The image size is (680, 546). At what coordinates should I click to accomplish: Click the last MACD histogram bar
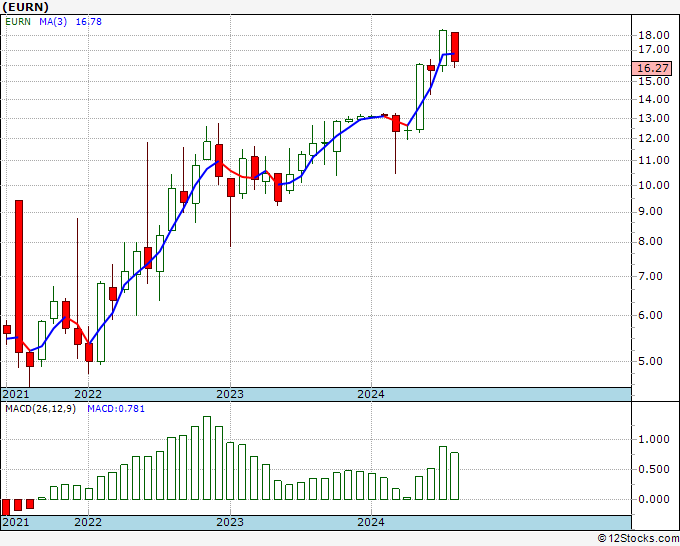pos(454,476)
